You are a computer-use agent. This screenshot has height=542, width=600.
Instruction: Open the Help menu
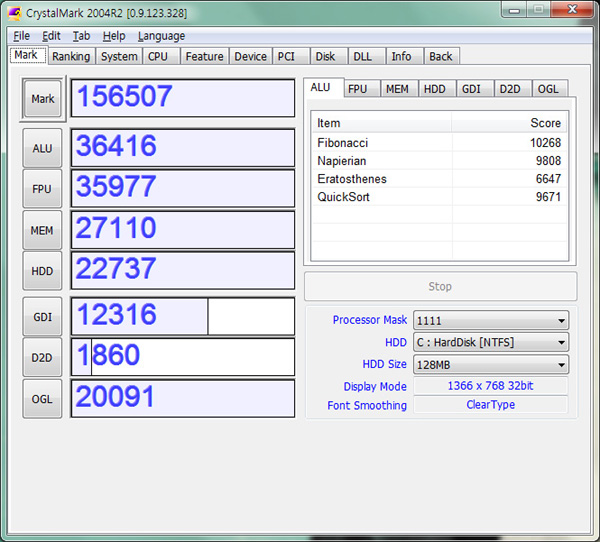click(114, 36)
